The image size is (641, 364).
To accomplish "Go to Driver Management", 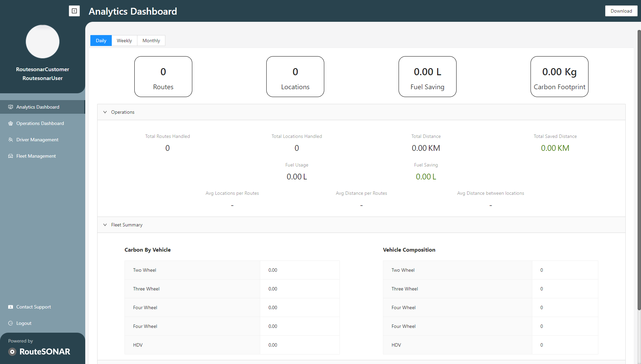I will point(42,140).
